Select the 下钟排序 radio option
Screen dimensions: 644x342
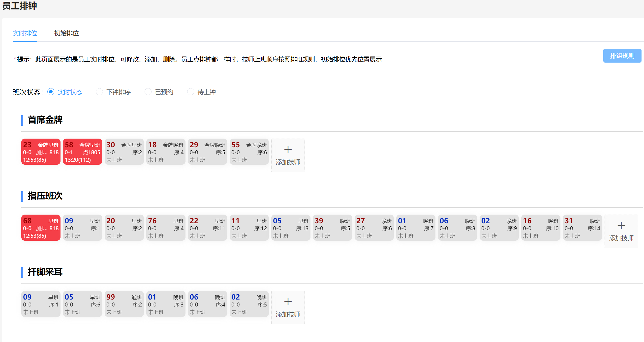[x=99, y=92]
